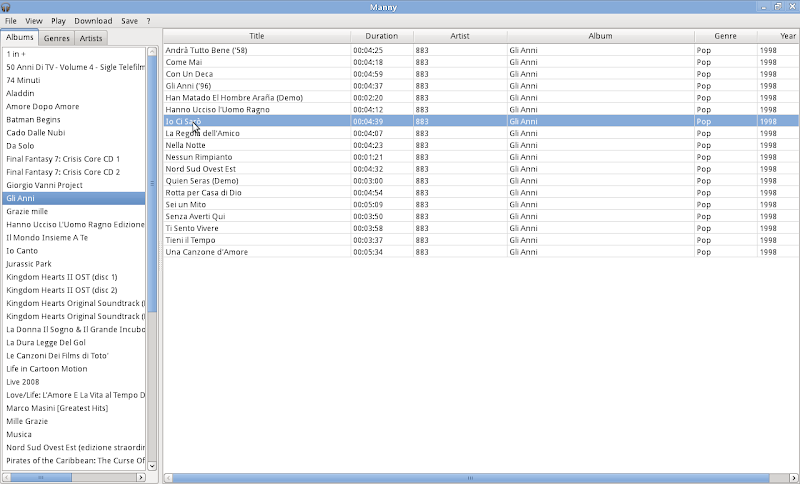Viewport: 800px width, 484px height.
Task: Click album list horizontal scroll left arrow
Action: pos(7,477)
